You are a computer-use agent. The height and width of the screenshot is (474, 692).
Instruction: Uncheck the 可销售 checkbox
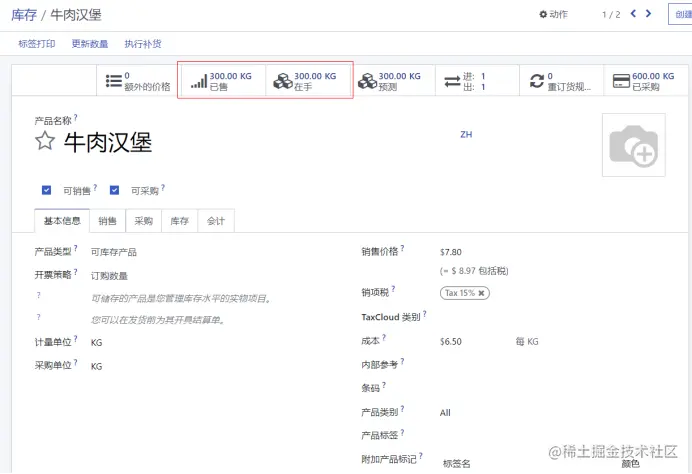46,190
